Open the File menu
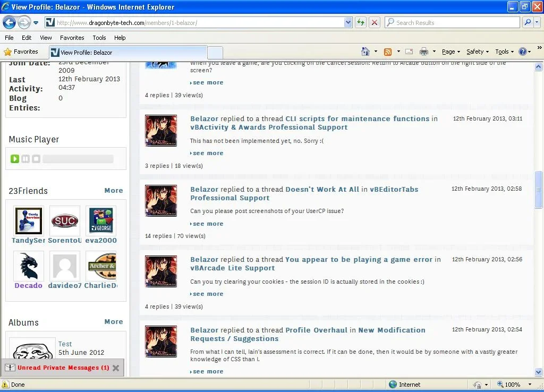The image size is (544, 392). (x=10, y=38)
